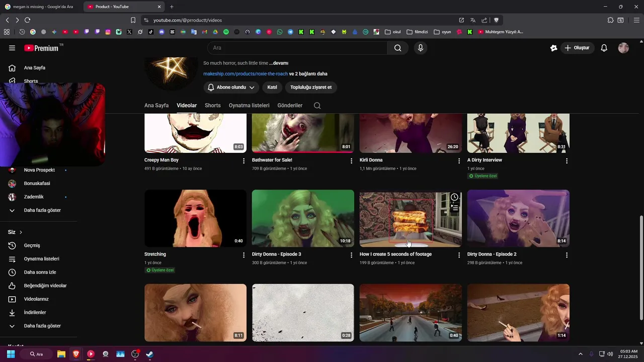Click the page vertical scrollbar thumb
This screenshot has width=644, height=362.
click(x=641, y=267)
